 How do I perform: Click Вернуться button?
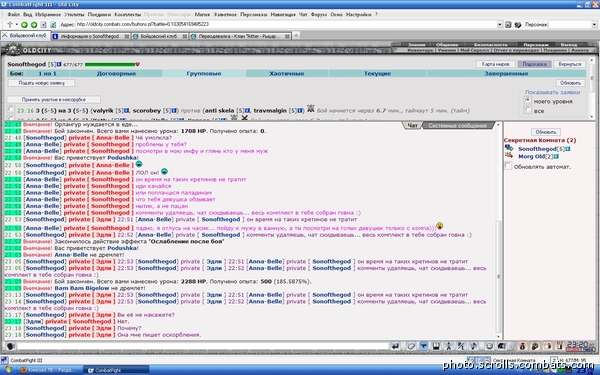click(570, 64)
